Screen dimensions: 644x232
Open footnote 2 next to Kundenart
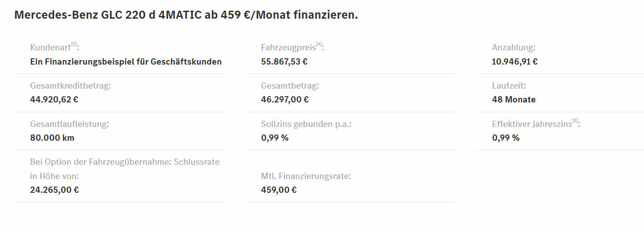74,44
